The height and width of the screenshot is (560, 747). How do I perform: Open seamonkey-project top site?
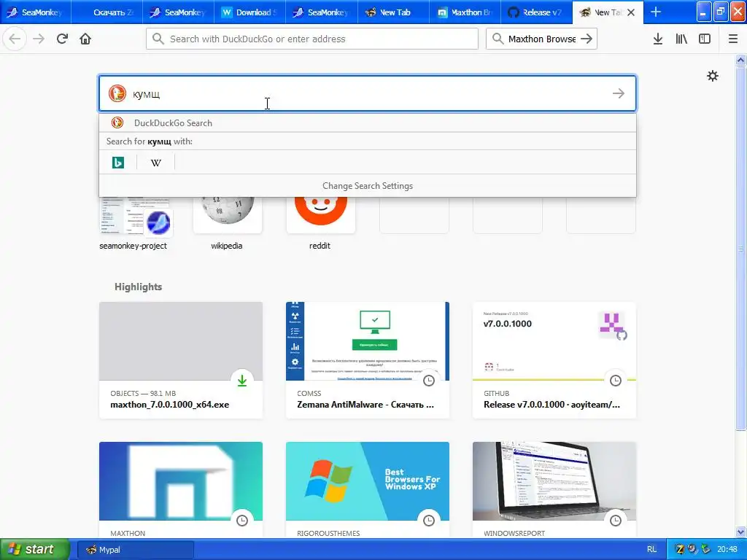pos(133,224)
